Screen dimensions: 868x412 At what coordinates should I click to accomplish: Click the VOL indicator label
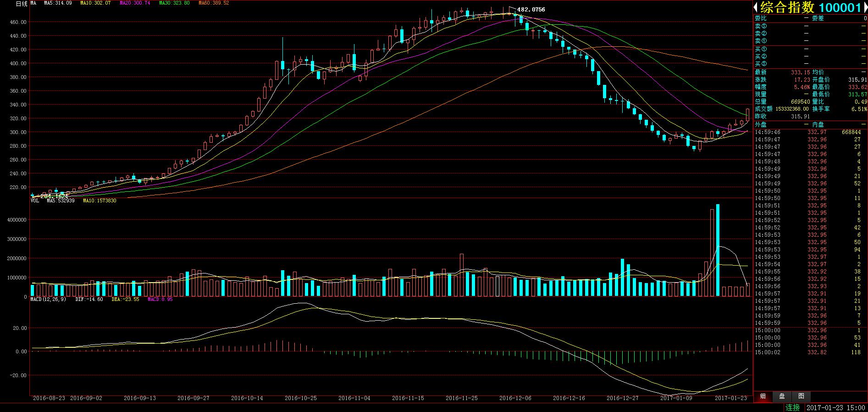(x=35, y=200)
